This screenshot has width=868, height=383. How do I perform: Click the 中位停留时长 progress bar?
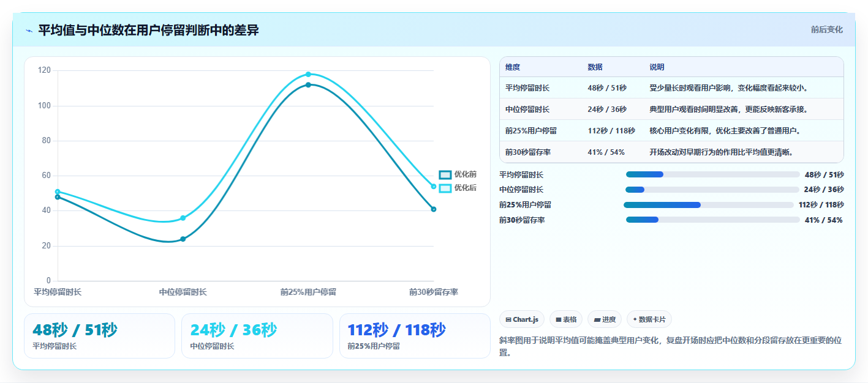click(712, 190)
